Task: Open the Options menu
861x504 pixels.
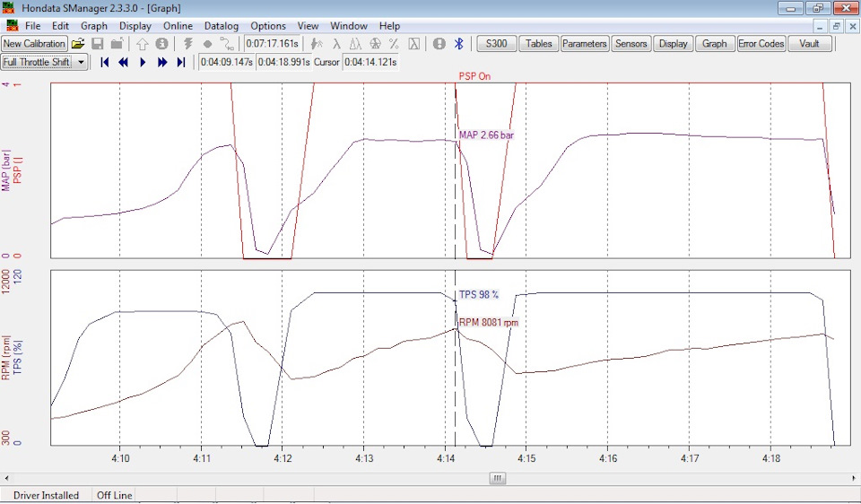Action: pos(268,26)
